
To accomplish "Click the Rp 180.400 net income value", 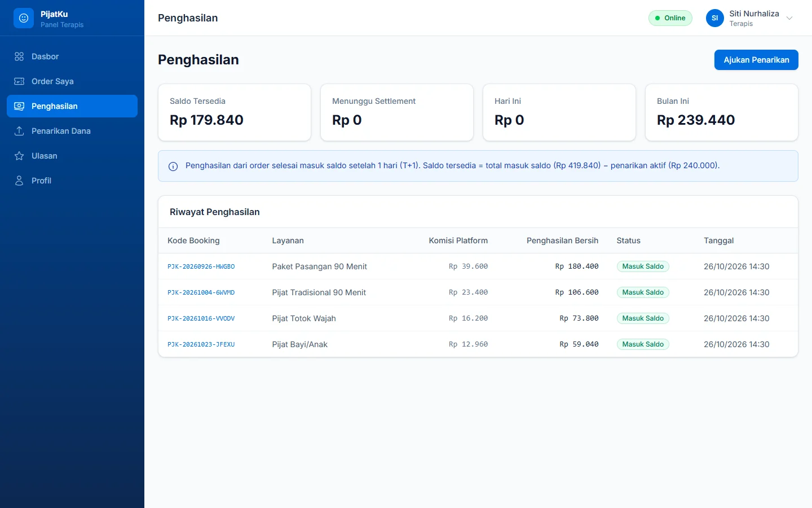I will (x=577, y=266).
